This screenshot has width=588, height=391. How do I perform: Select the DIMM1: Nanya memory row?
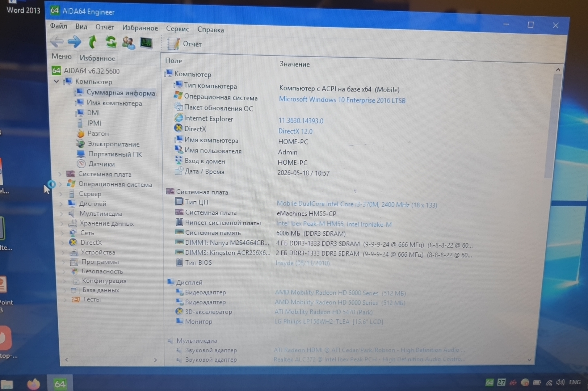click(x=324, y=244)
